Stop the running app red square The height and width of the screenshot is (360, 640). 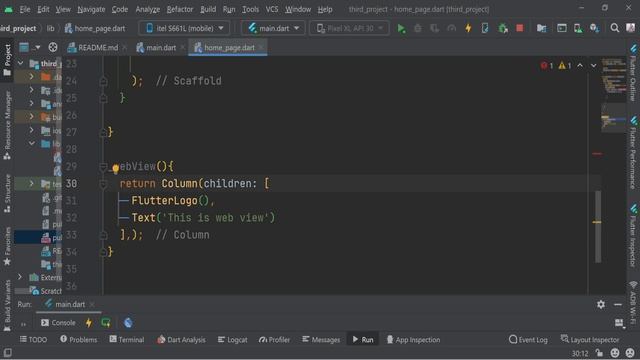point(520,28)
